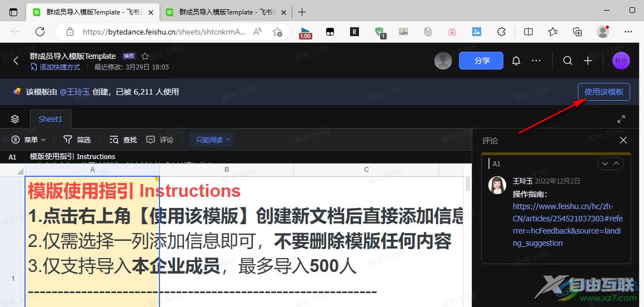Click the @王玲玉 creator mention

pyautogui.click(x=75, y=92)
